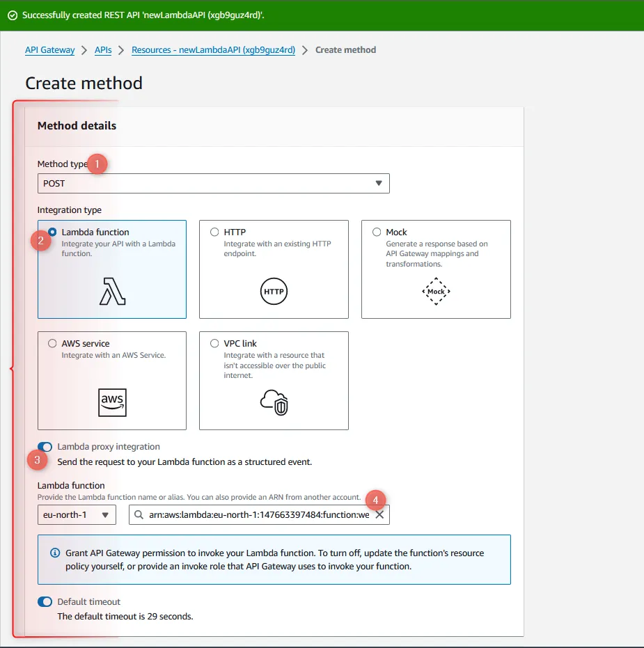The width and height of the screenshot is (644, 648).
Task: Click the Lambda symbol icon
Action: coord(112,292)
